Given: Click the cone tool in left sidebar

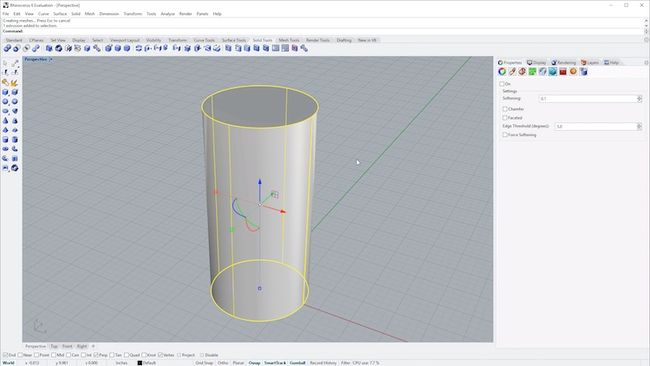Looking at the screenshot, I should click(x=5, y=121).
